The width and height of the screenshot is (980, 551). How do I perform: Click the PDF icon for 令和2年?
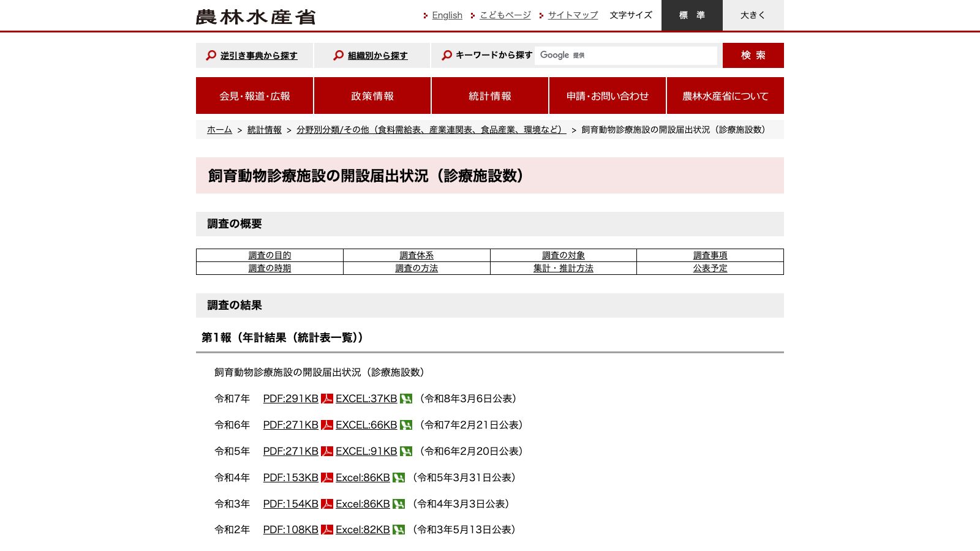(x=327, y=530)
